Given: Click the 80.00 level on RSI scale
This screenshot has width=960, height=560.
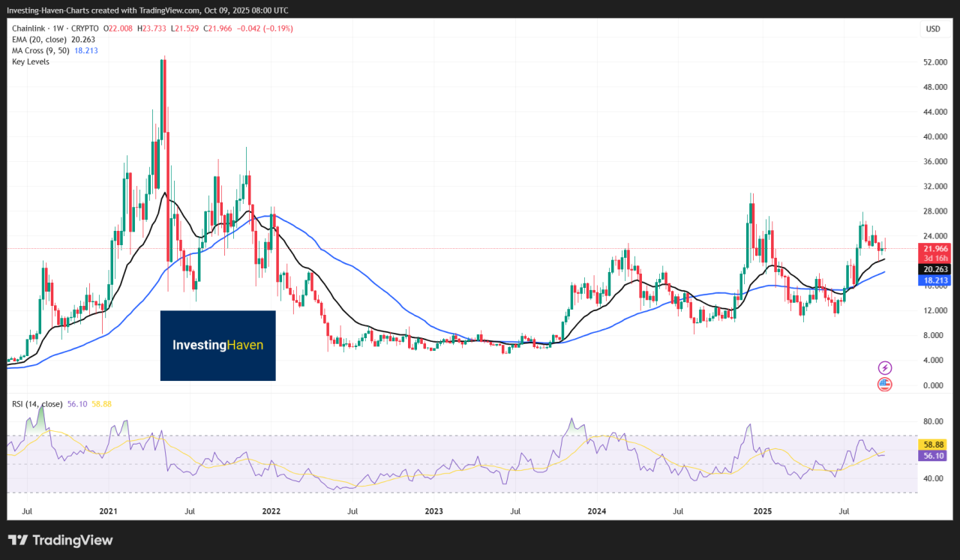Looking at the screenshot, I should pyautogui.click(x=933, y=421).
